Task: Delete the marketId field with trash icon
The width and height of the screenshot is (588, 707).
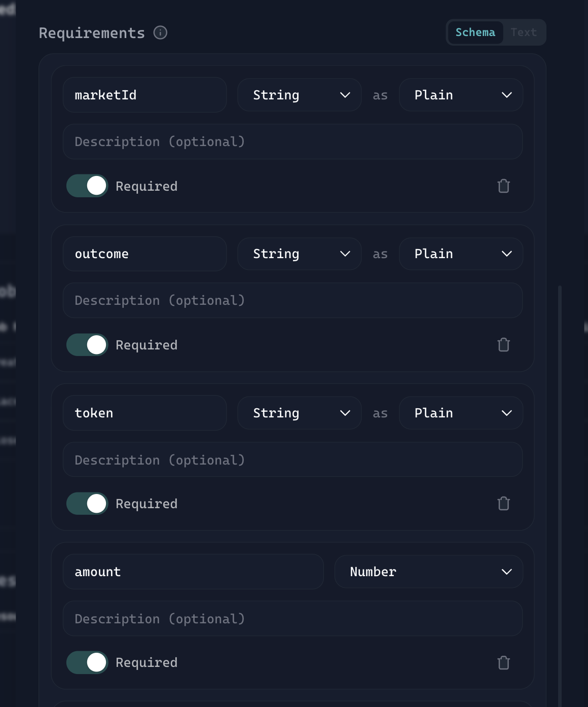Action: point(503,186)
